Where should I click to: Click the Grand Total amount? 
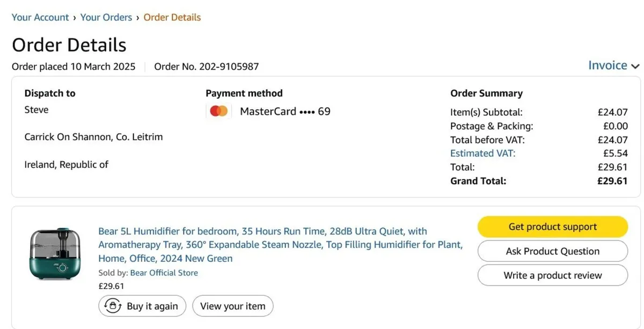(612, 181)
